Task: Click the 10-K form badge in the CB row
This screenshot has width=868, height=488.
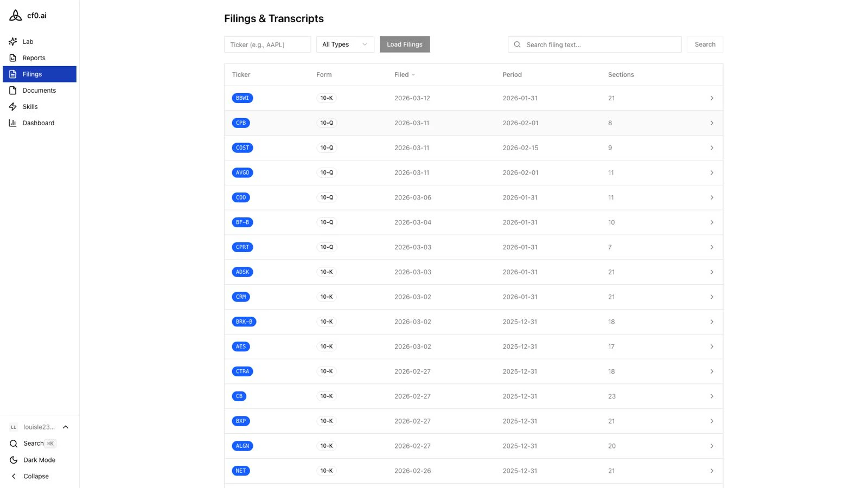Action: point(327,396)
